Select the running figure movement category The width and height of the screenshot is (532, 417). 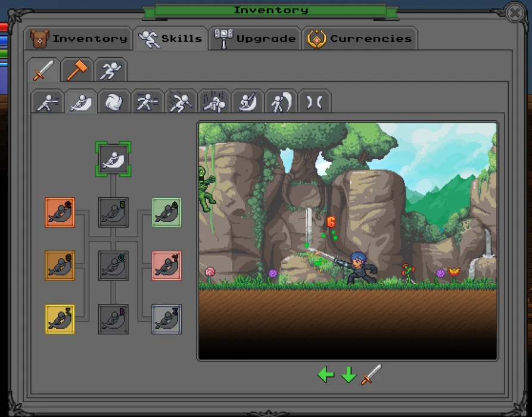pyautogui.click(x=111, y=70)
